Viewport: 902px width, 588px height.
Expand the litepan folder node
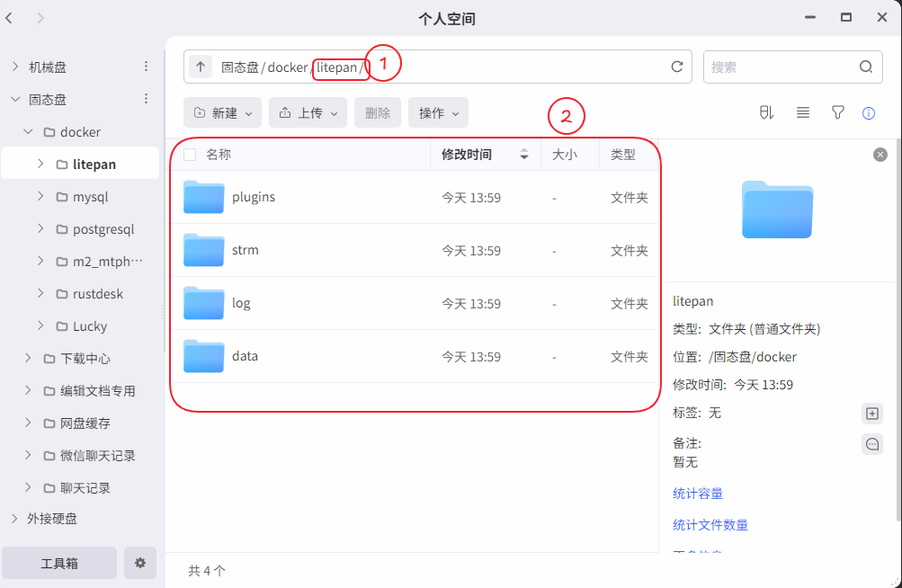coord(40,164)
